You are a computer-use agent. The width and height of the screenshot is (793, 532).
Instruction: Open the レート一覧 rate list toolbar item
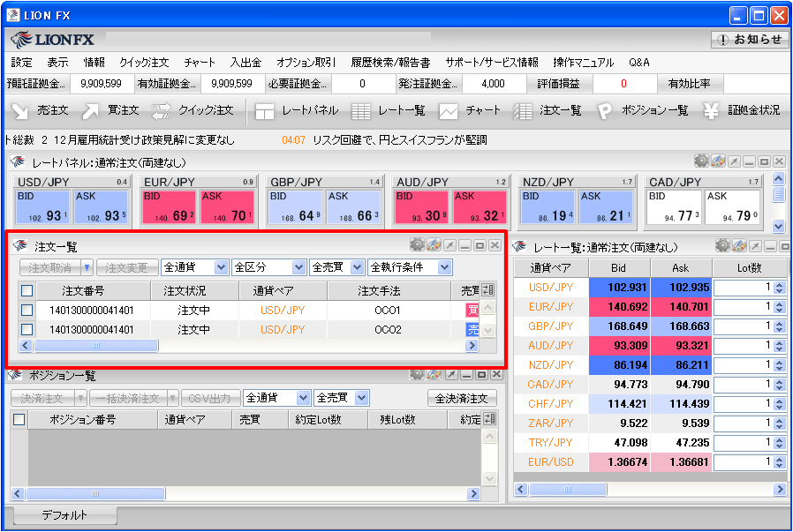coord(388,110)
